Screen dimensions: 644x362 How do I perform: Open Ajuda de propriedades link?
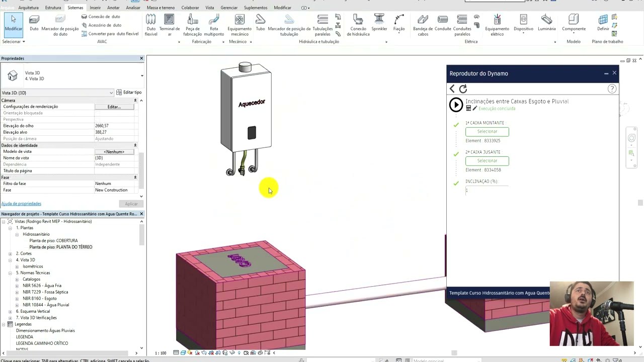21,204
